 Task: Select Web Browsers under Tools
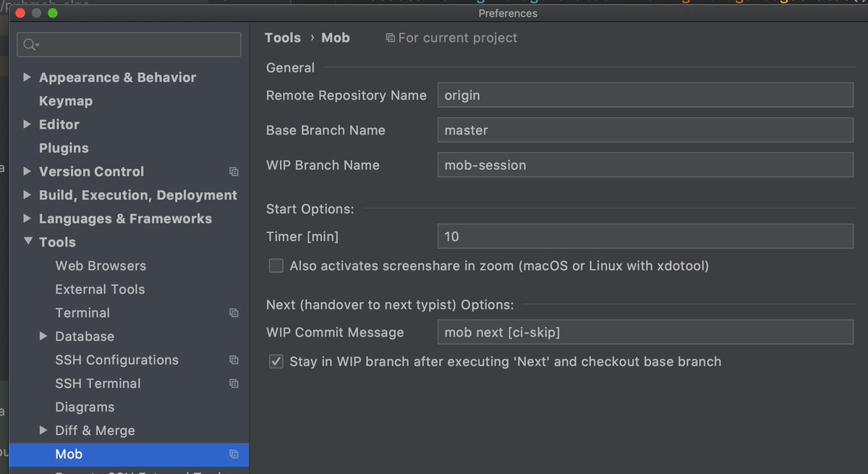101,266
